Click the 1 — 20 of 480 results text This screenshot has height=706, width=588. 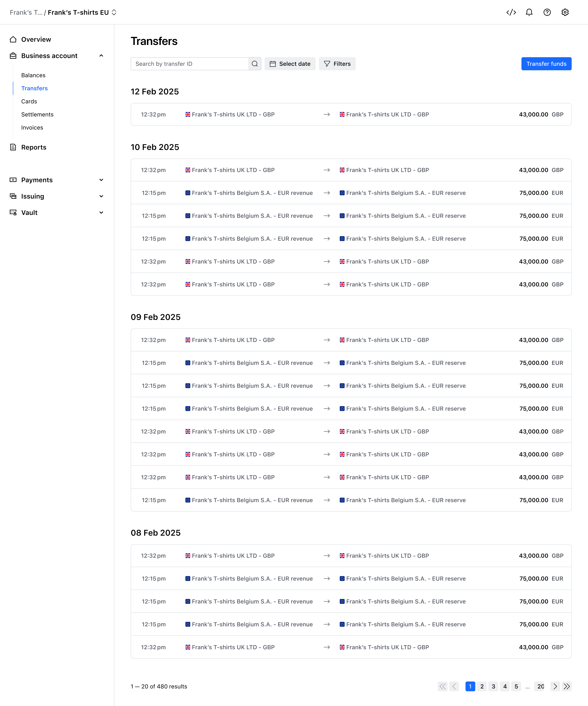point(159,686)
